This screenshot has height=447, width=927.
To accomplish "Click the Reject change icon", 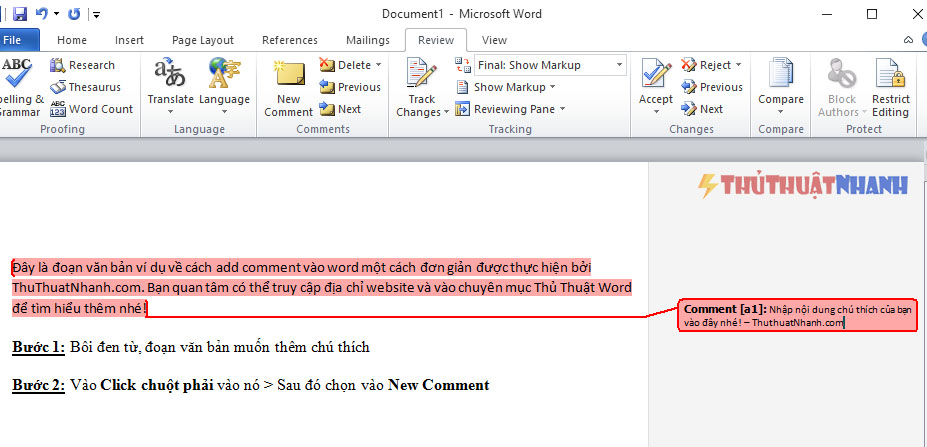I will [x=689, y=64].
